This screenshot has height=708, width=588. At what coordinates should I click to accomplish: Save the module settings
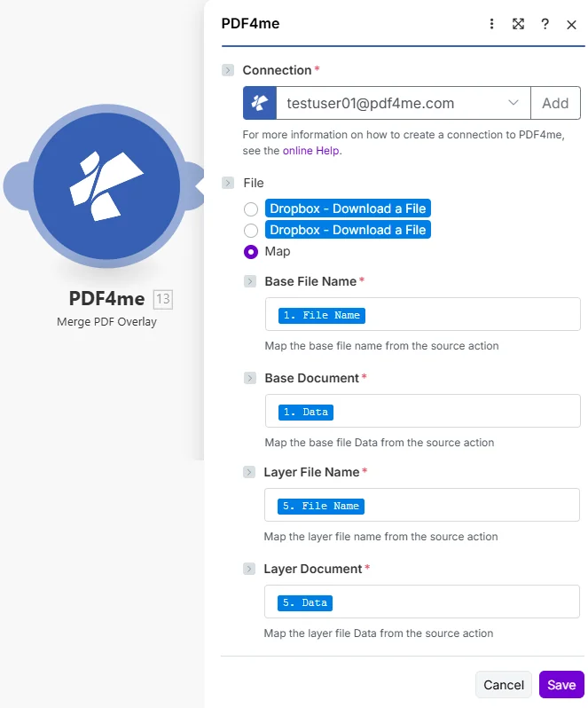[561, 685]
